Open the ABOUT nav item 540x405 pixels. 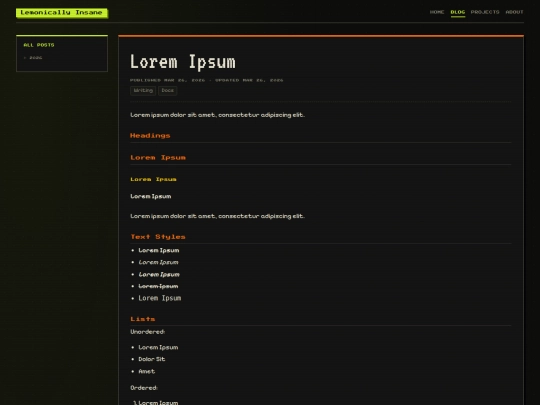pos(515,12)
